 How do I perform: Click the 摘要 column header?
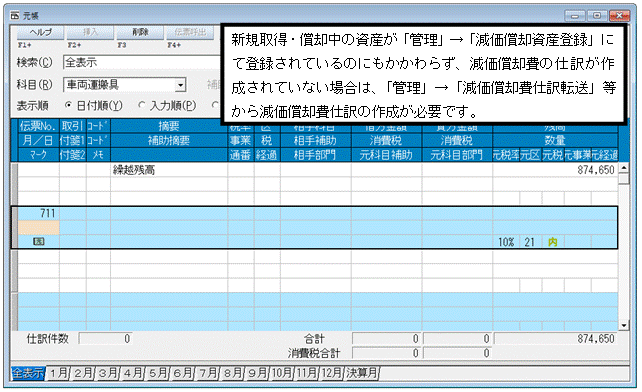pos(169,126)
